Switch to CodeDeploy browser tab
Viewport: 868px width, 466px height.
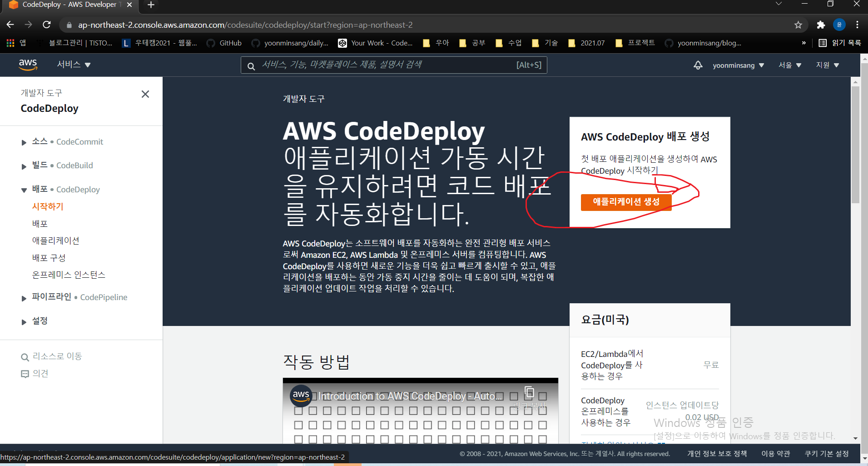[x=70, y=5]
